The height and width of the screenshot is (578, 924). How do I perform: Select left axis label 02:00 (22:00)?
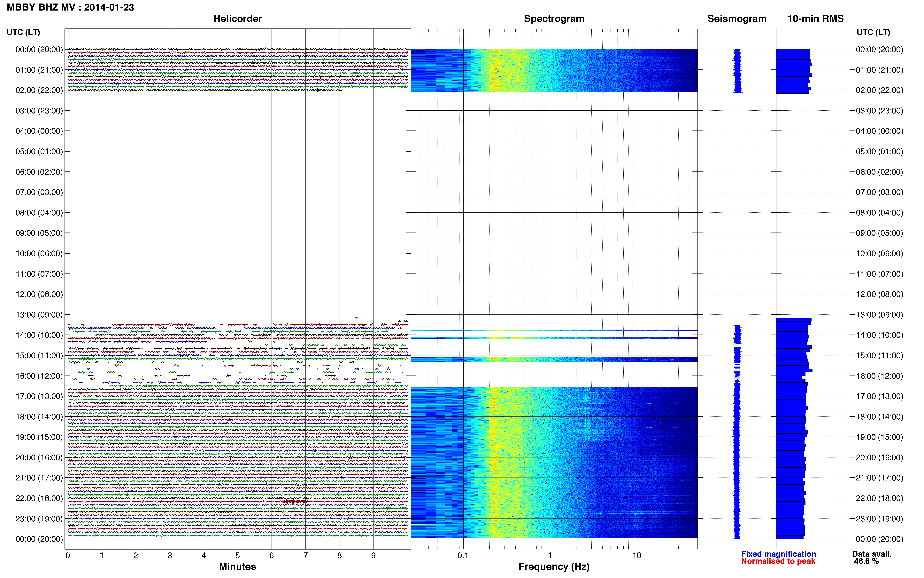(39, 90)
